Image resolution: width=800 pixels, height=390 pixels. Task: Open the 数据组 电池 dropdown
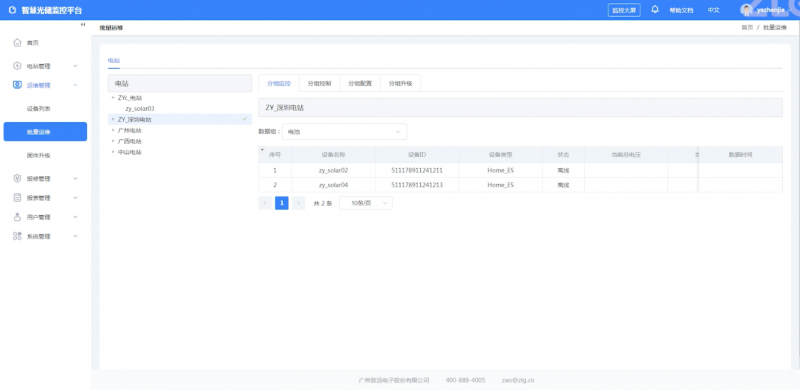pos(344,132)
